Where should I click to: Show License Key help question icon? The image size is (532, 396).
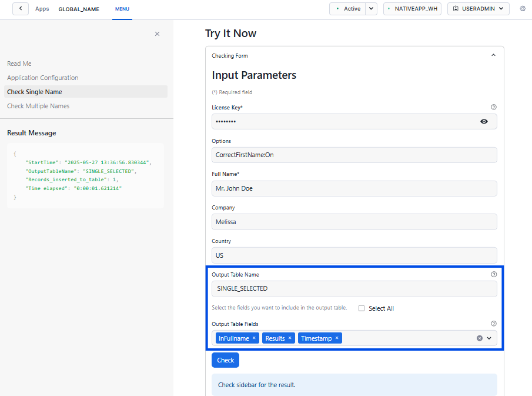pos(494,107)
